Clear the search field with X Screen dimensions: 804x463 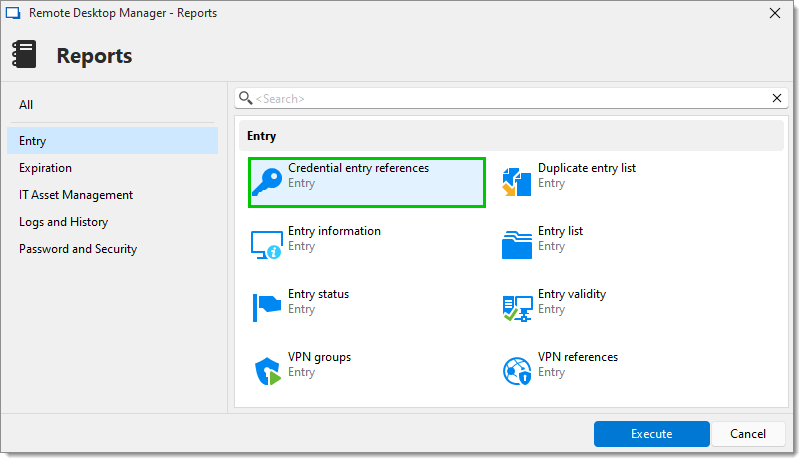pyautogui.click(x=776, y=98)
